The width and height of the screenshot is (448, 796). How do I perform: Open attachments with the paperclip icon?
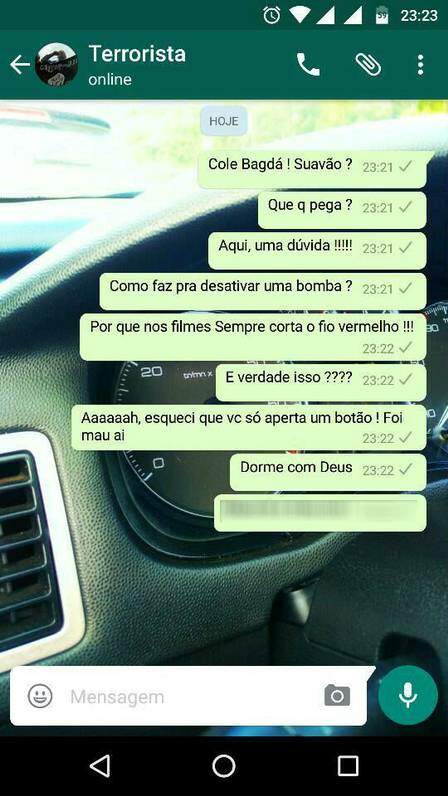point(368,65)
